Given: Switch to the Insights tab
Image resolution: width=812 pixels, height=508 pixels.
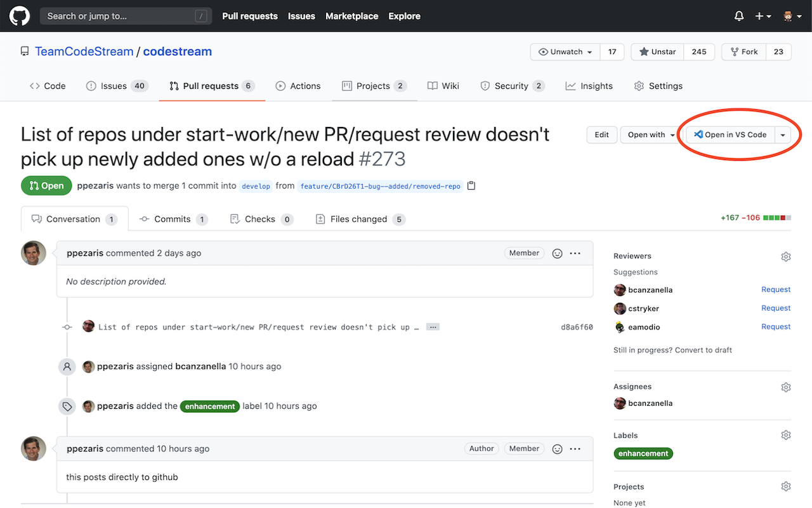Looking at the screenshot, I should pos(589,86).
